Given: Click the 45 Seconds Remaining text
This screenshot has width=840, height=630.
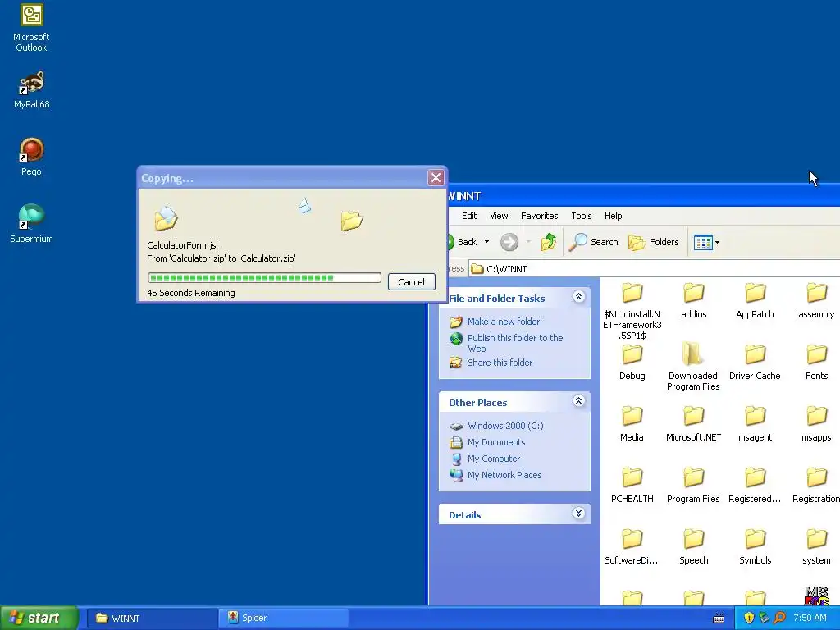Looking at the screenshot, I should (190, 293).
